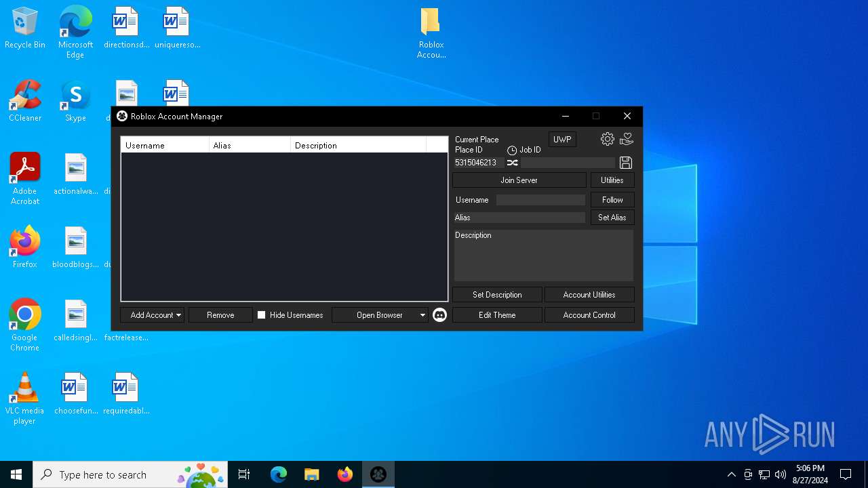Select the calledsingl image file
The width and height of the screenshot is (868, 488).
point(75,321)
